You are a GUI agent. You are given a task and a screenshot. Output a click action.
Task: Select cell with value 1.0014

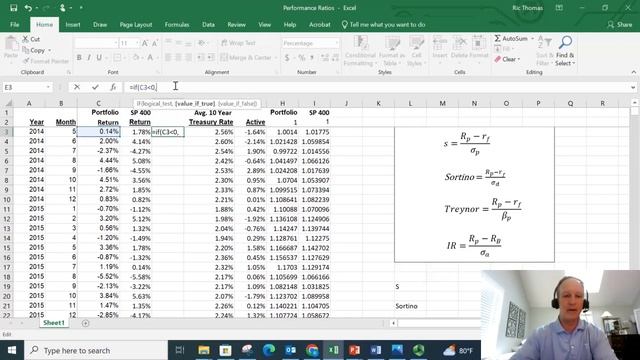tap(282, 132)
